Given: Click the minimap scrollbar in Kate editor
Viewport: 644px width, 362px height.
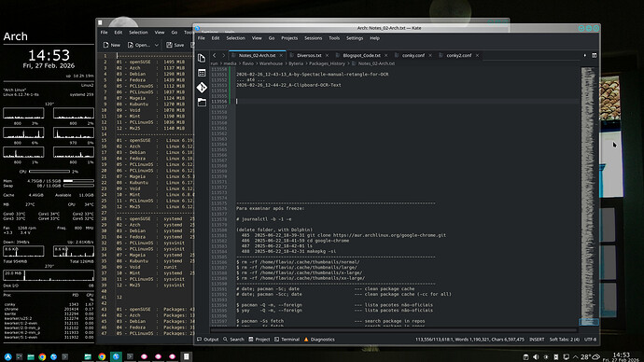Looking at the screenshot, I should click(x=588, y=197).
